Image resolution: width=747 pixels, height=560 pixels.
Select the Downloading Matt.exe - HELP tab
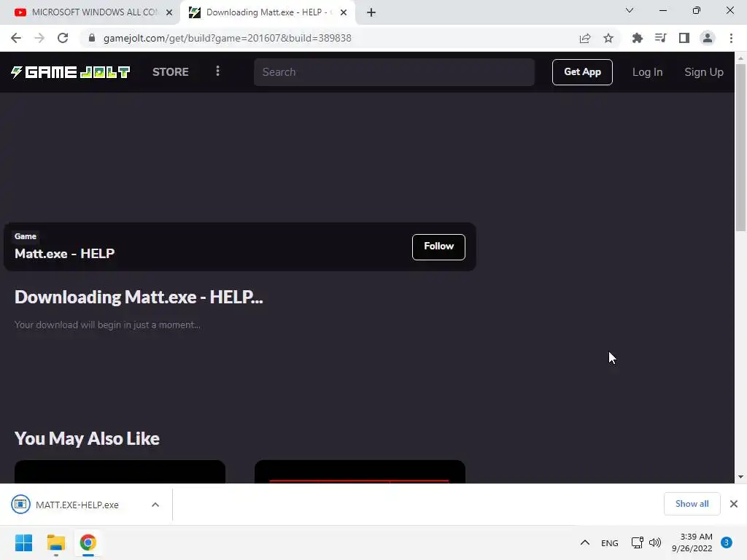268,12
